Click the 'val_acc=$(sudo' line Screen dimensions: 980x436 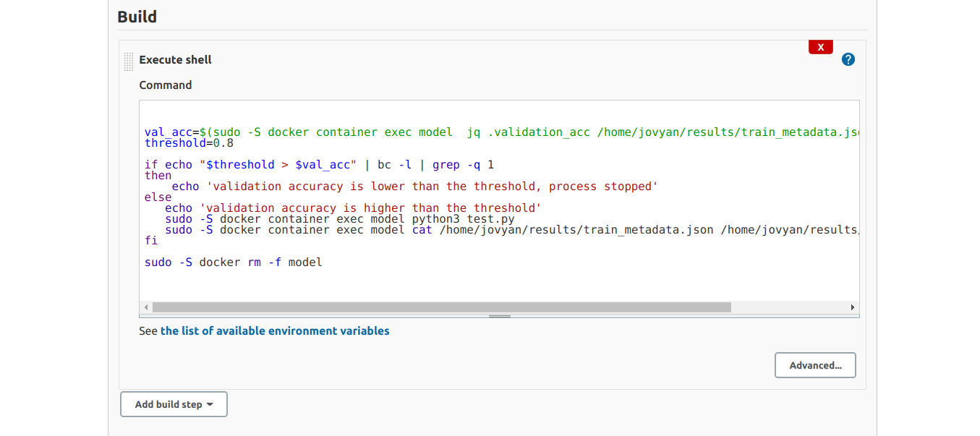tap(502, 132)
